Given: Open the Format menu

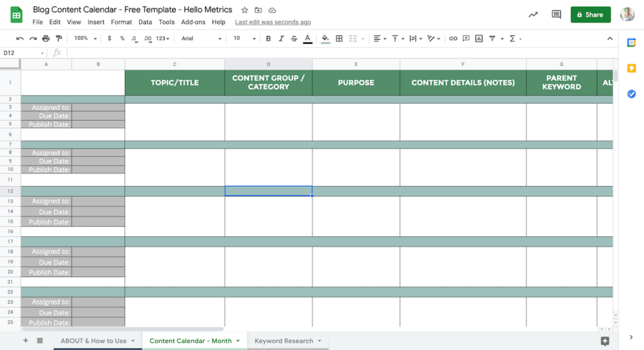Looking at the screenshot, I should [x=121, y=22].
